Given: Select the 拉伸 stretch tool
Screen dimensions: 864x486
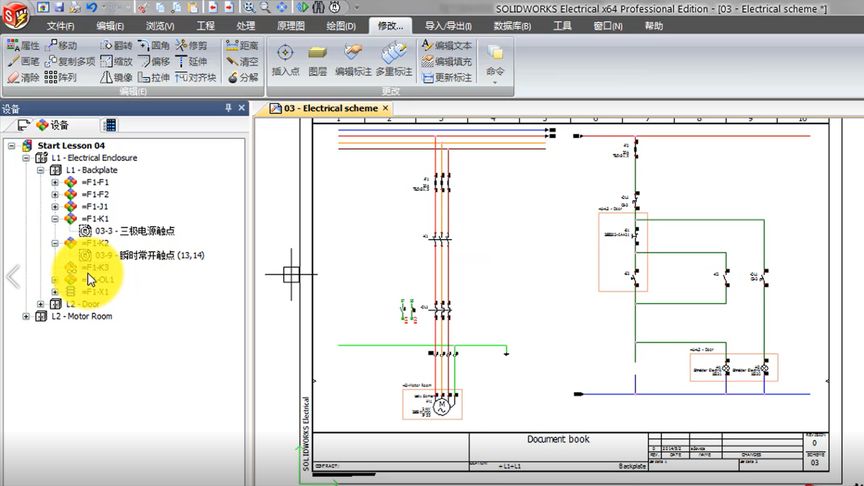Looking at the screenshot, I should tap(154, 77).
